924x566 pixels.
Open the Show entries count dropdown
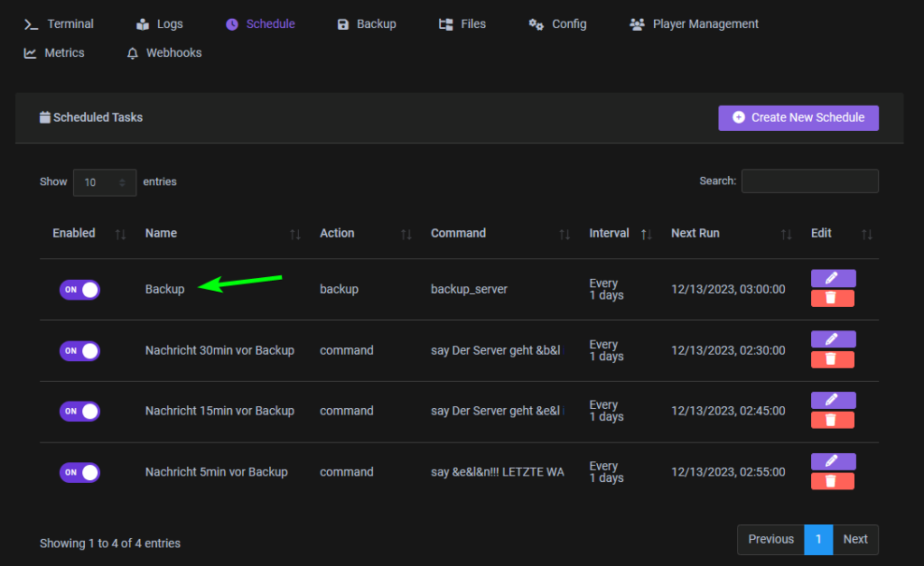(105, 182)
